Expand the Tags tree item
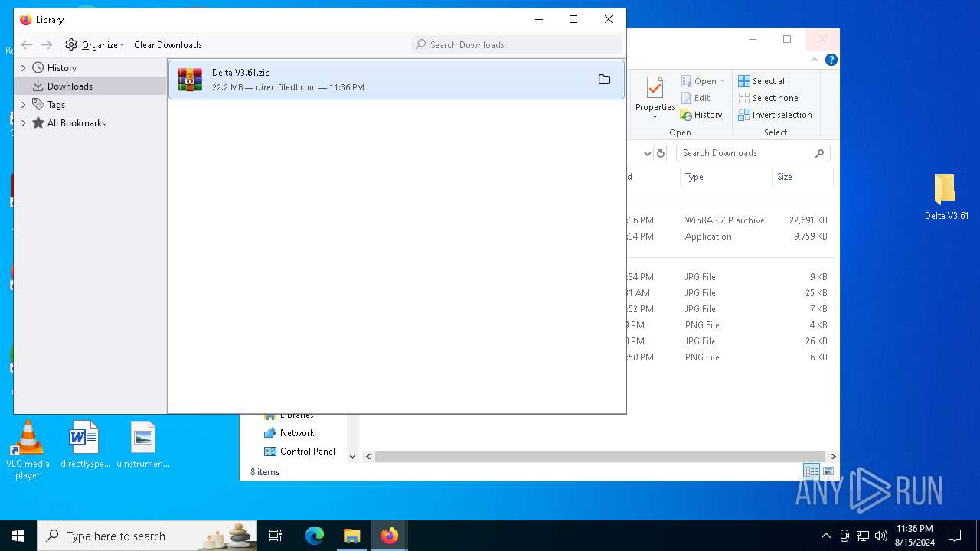Image resolution: width=980 pixels, height=551 pixels. click(x=23, y=105)
